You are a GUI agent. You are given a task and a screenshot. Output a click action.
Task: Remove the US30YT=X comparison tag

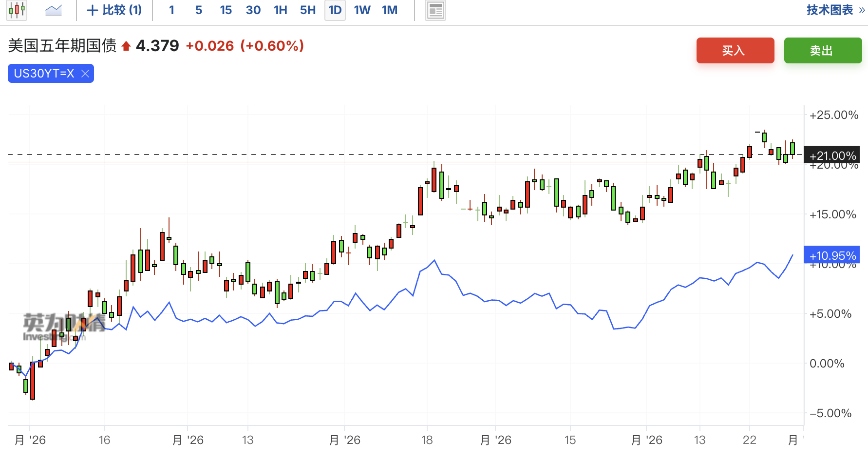pyautogui.click(x=85, y=74)
